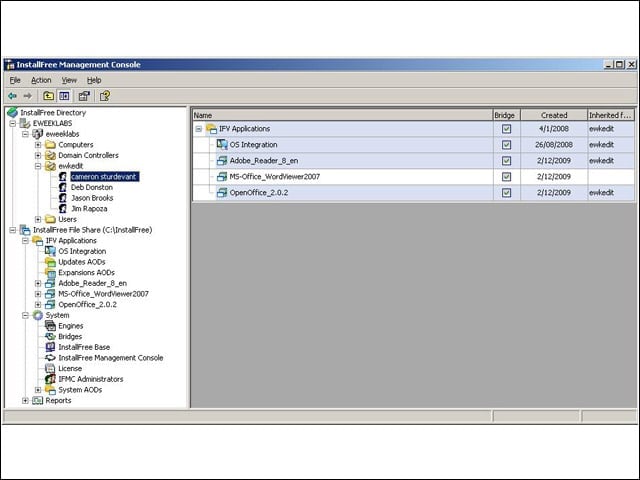Click the Forward arrow toolbar icon
640x480 pixels.
[x=27, y=96]
